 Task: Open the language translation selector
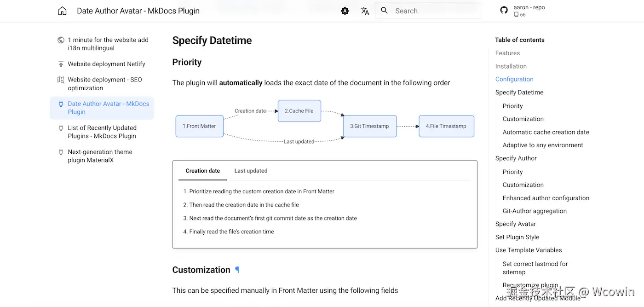(365, 11)
